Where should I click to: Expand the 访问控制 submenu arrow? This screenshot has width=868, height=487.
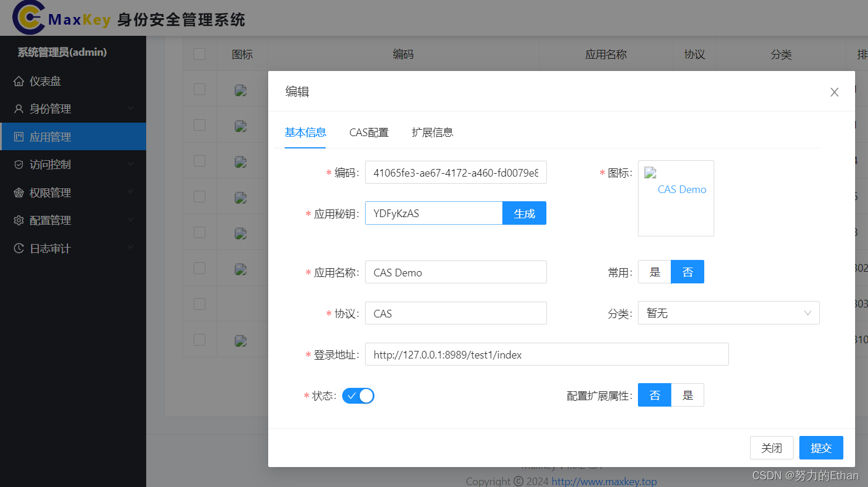(130, 164)
